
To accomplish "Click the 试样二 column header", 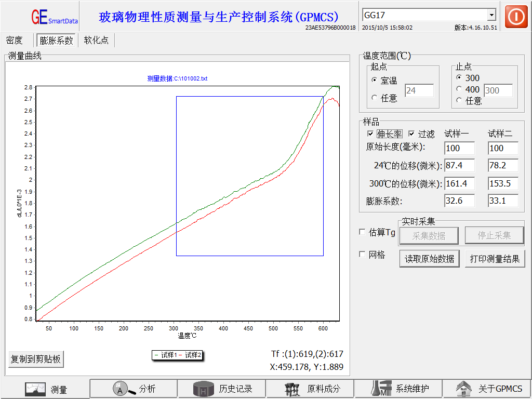I will (x=500, y=134).
